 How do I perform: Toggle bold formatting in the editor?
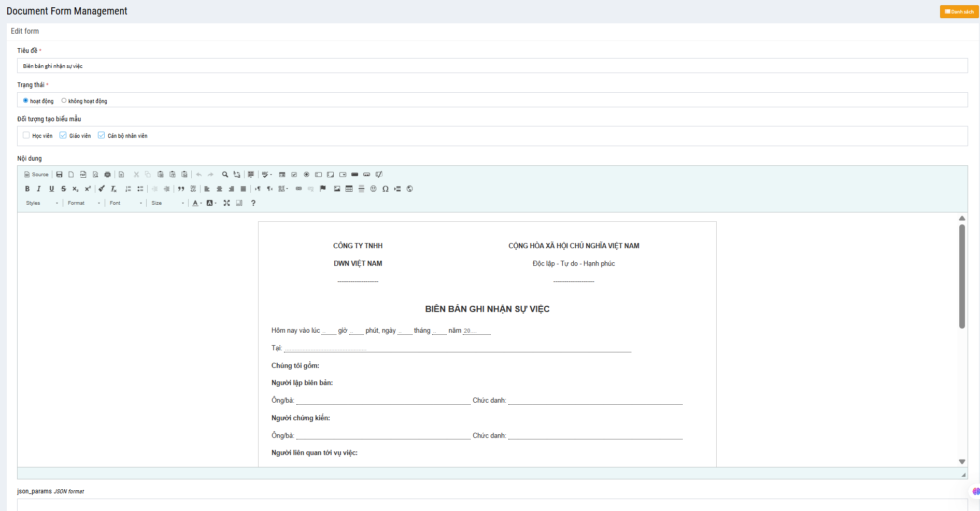point(27,189)
